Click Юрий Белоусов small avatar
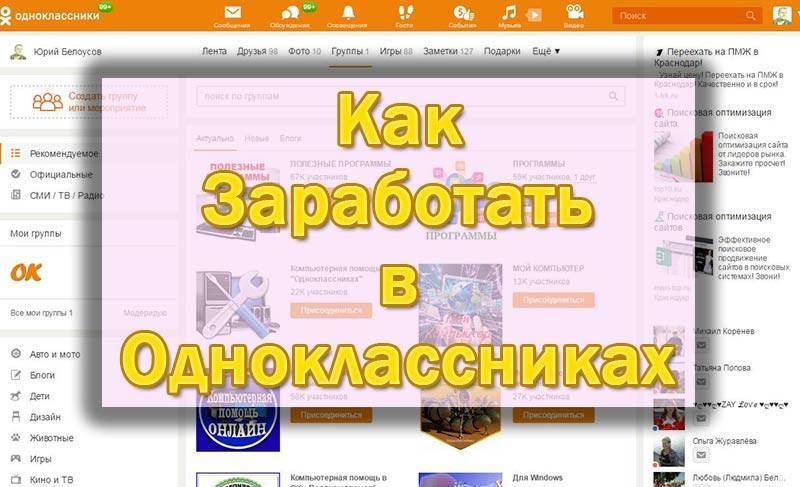Screen dimensions: 800x487 pyautogui.click(x=18, y=52)
